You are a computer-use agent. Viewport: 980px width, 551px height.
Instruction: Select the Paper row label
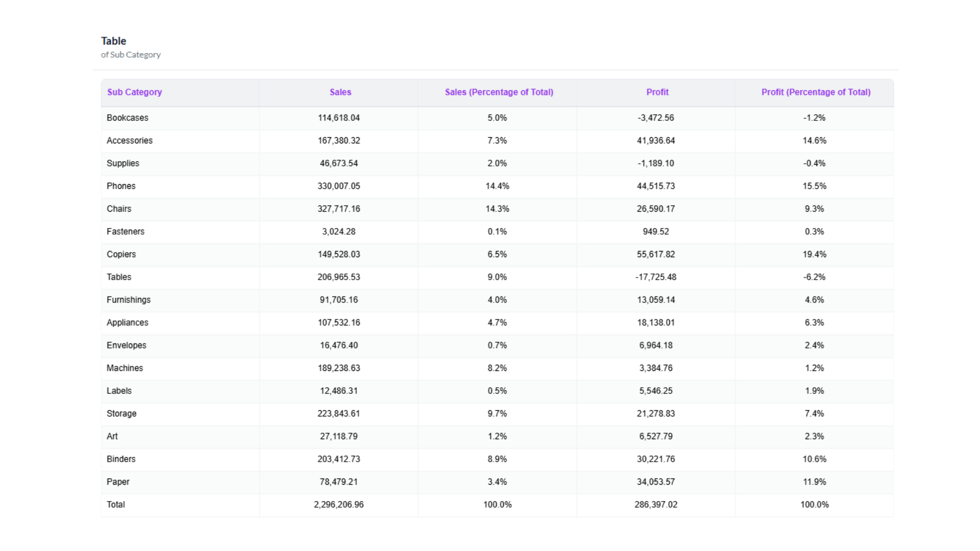[x=118, y=482]
